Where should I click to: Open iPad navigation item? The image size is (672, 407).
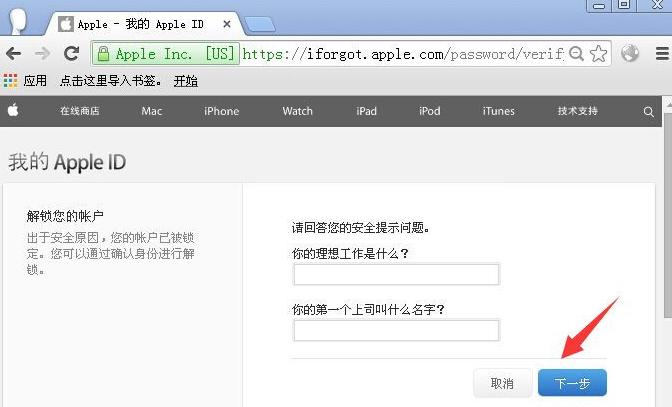(366, 111)
